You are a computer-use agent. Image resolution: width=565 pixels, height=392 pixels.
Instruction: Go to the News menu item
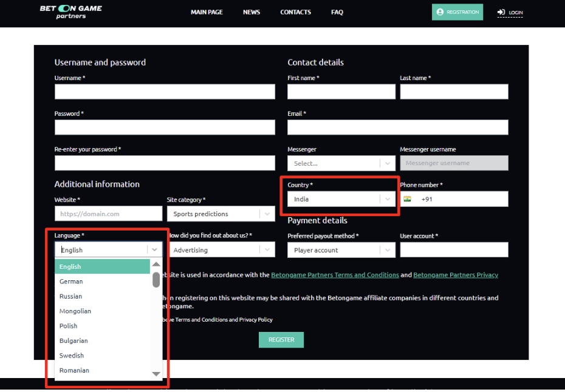(x=252, y=12)
